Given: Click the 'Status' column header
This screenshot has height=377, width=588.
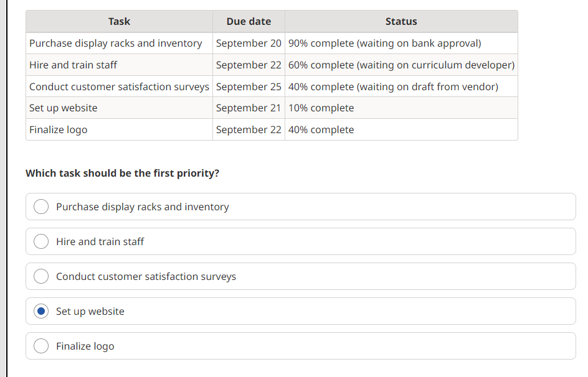Looking at the screenshot, I should [401, 21].
